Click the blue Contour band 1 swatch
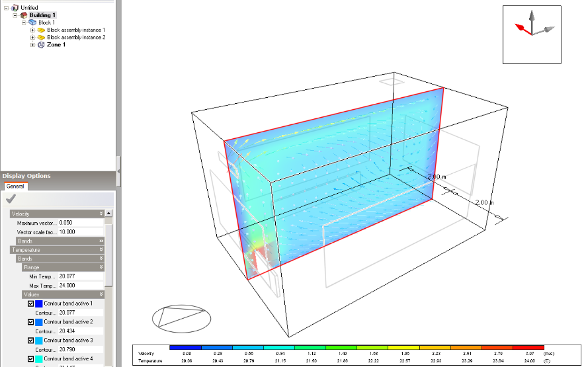588x367 pixels. pyautogui.click(x=38, y=304)
